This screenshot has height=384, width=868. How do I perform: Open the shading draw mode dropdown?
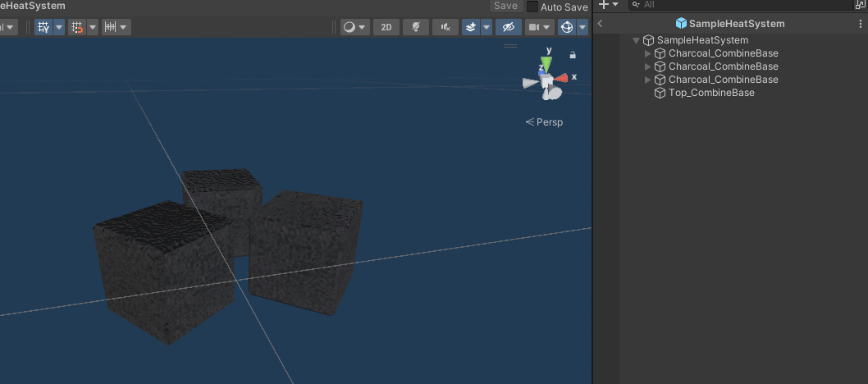[355, 27]
